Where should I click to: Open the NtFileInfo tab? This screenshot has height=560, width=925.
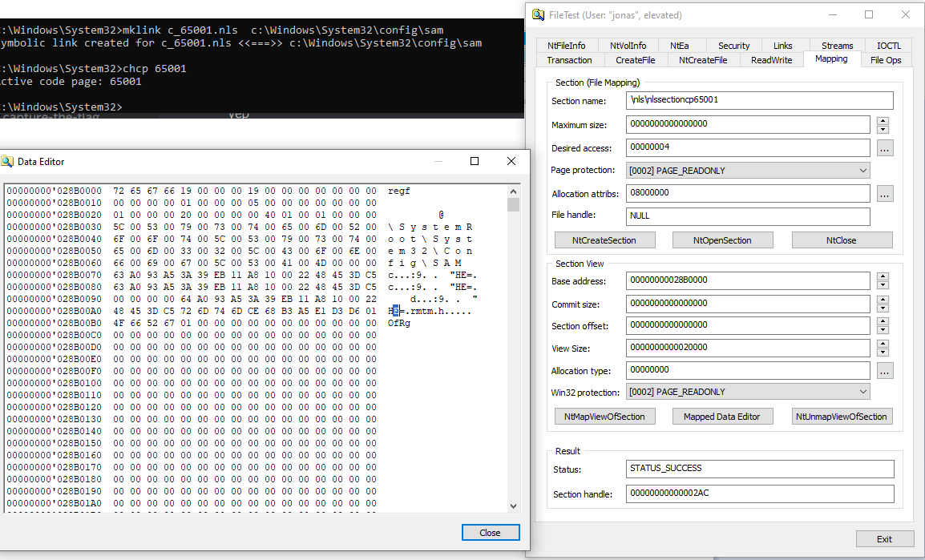(x=567, y=46)
